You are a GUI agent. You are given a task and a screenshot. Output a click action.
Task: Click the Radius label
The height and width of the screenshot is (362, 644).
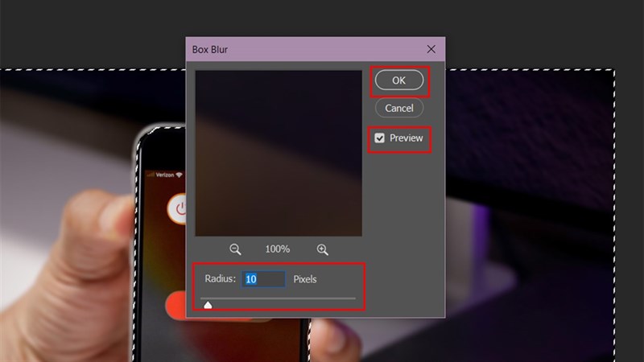tap(220, 278)
